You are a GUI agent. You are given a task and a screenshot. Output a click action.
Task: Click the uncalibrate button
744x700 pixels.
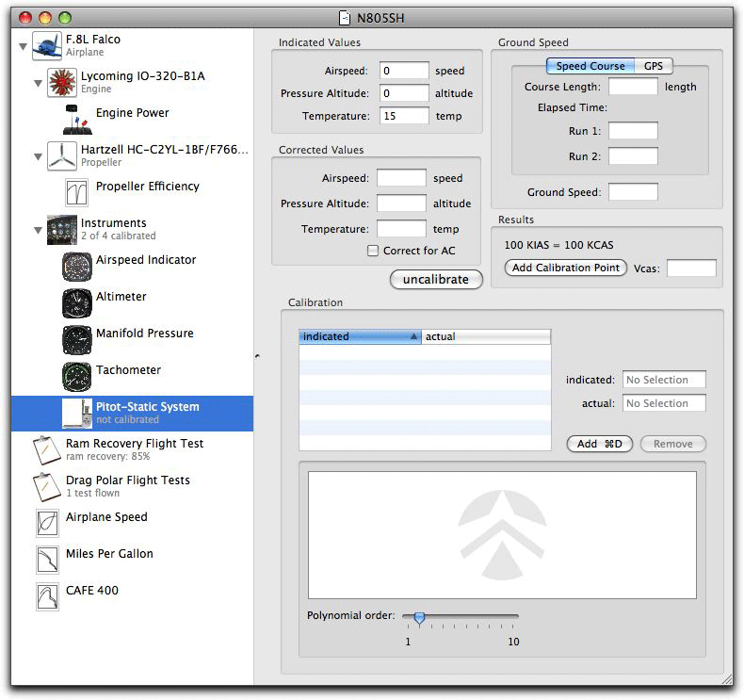pos(436,279)
